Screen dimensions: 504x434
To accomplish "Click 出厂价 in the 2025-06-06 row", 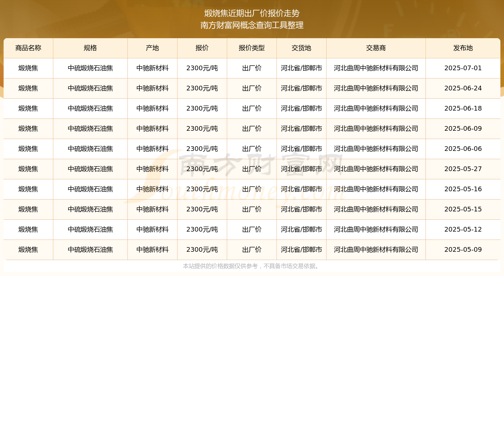I will [x=252, y=149].
